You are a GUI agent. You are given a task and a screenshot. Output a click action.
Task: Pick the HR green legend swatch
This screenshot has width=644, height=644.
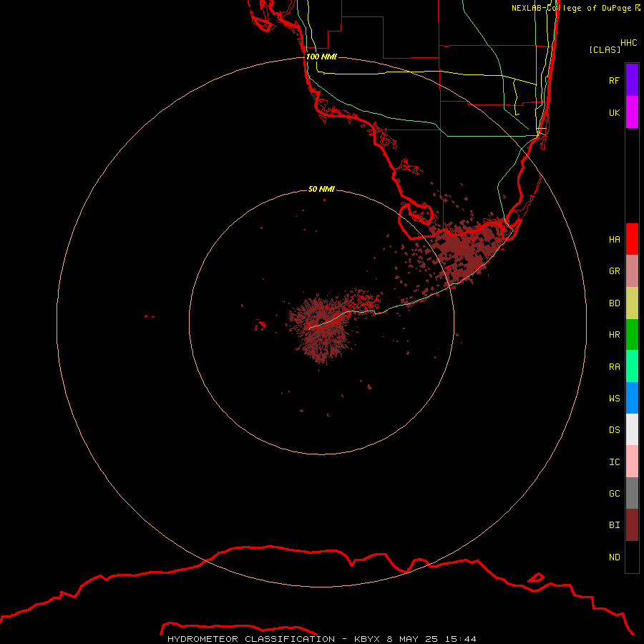[x=632, y=335]
